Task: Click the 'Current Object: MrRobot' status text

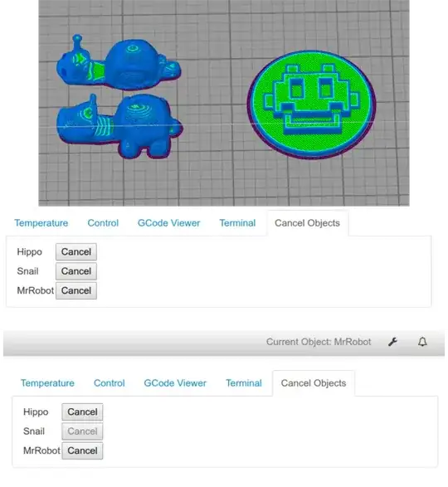Action: (319, 342)
